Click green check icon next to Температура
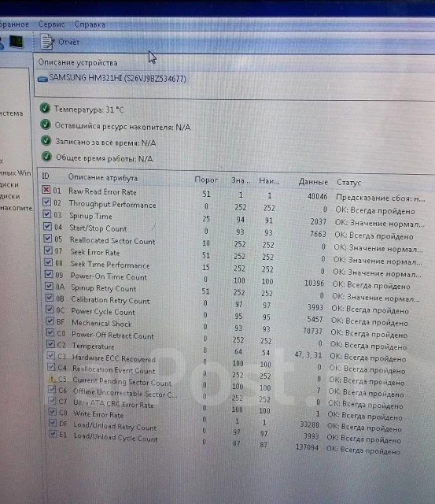This screenshot has height=504, width=435. click(x=45, y=109)
